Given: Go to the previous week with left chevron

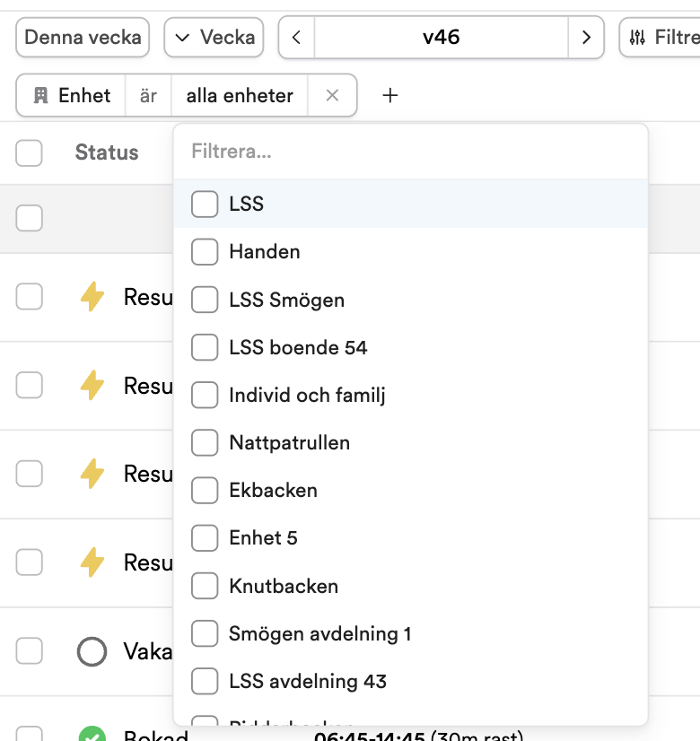Looking at the screenshot, I should coord(297,38).
